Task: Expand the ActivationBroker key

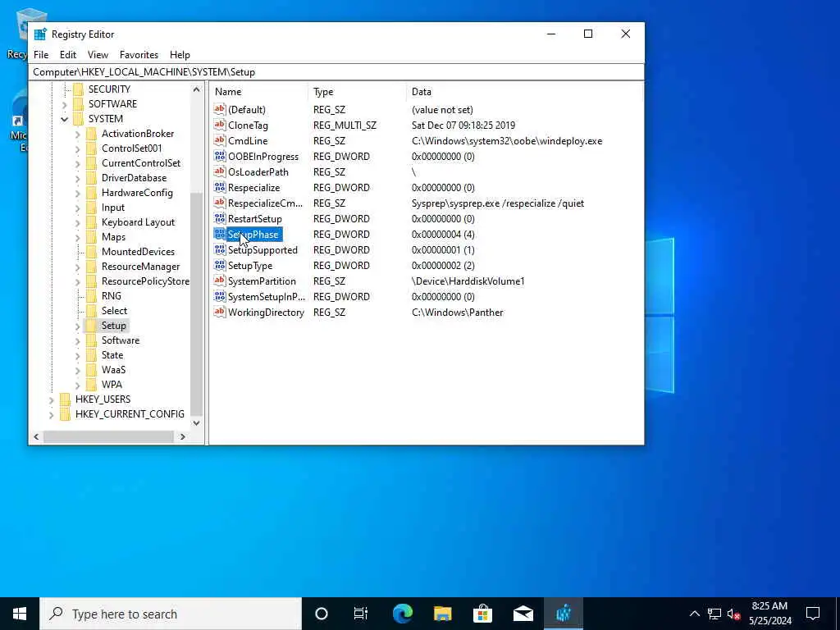Action: tap(78, 134)
